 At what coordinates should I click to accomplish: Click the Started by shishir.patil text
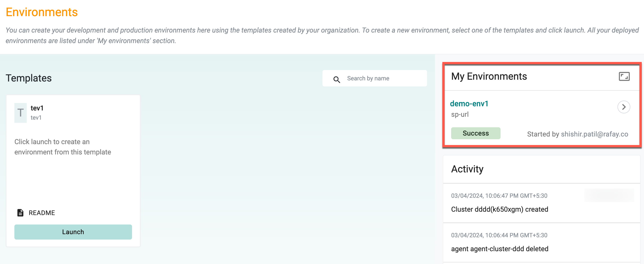click(x=578, y=134)
